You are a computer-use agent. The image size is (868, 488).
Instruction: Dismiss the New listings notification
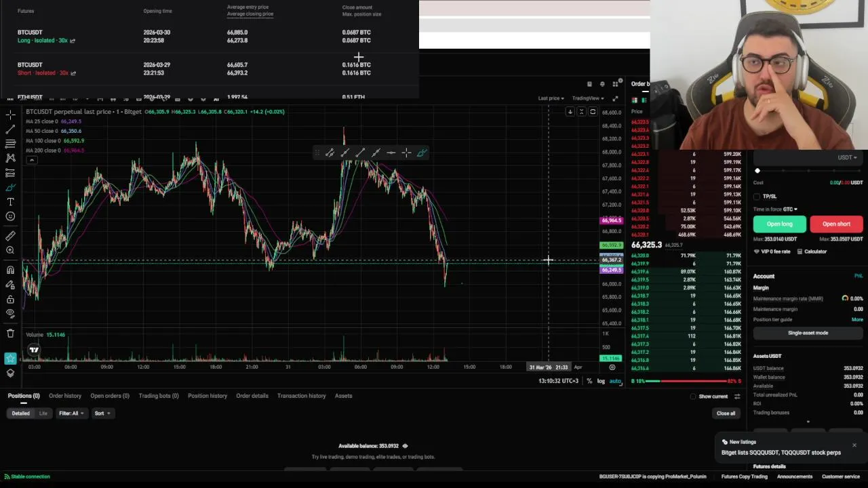854,445
